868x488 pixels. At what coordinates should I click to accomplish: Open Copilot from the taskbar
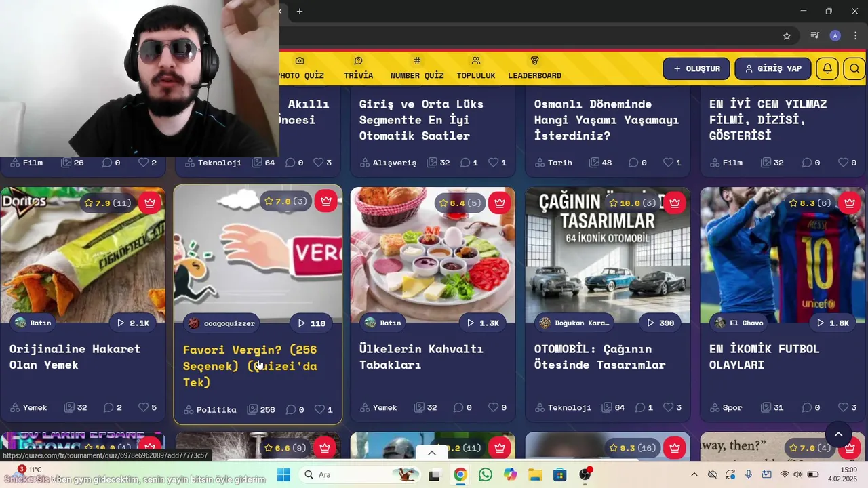tap(510, 474)
